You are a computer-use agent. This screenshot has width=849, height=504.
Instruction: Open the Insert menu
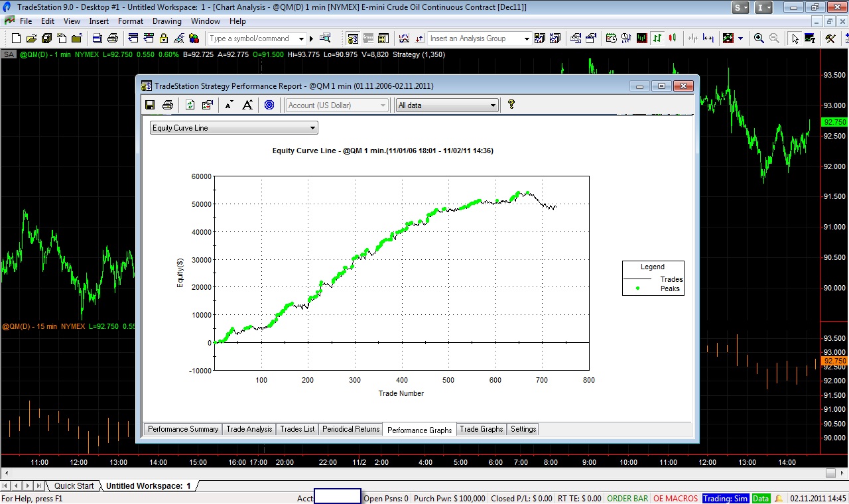[x=99, y=21]
